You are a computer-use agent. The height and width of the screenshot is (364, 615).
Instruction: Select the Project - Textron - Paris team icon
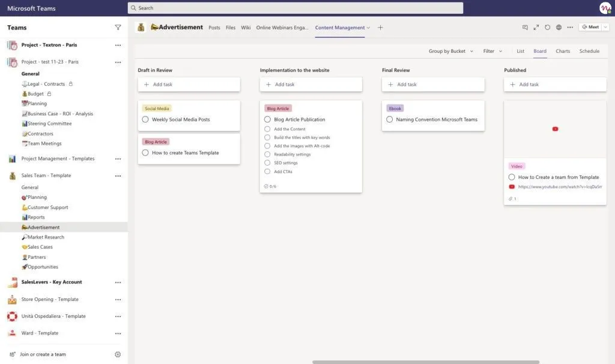[12, 45]
